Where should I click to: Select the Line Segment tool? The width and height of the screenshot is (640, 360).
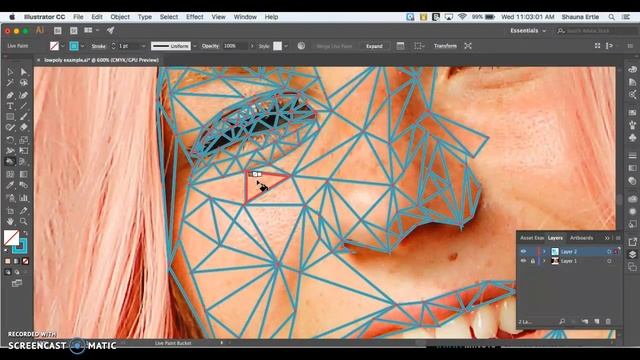point(24,106)
